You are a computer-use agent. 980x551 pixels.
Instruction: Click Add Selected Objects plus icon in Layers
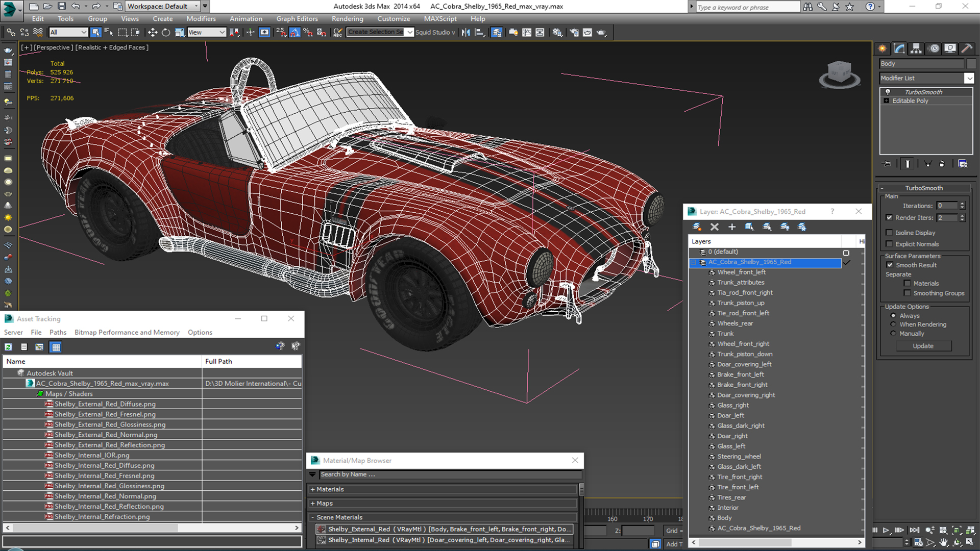(x=732, y=227)
